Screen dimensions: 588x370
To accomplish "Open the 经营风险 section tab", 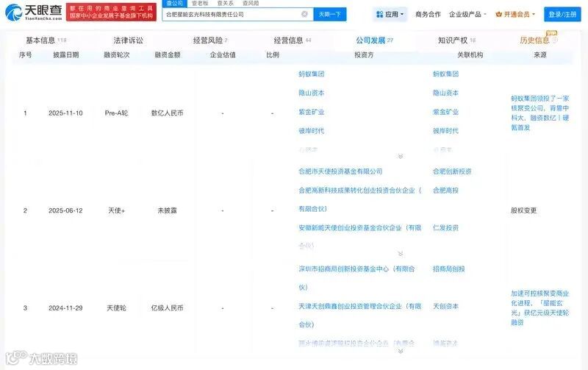I will 210,40.
